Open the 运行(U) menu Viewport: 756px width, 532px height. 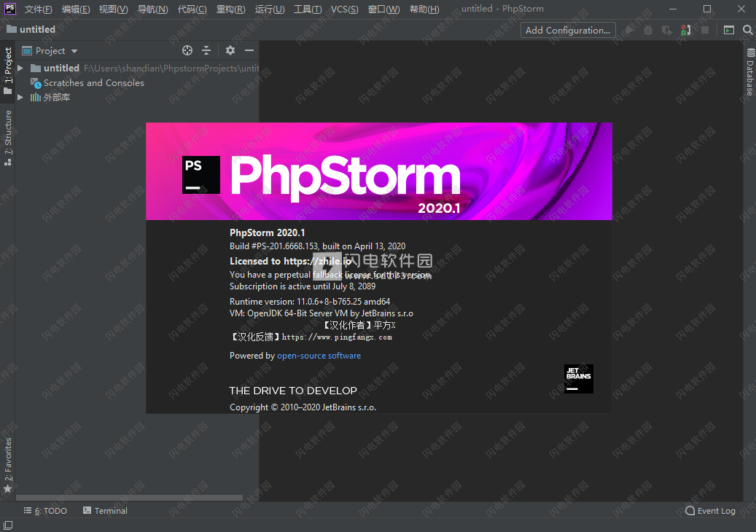coord(270,9)
